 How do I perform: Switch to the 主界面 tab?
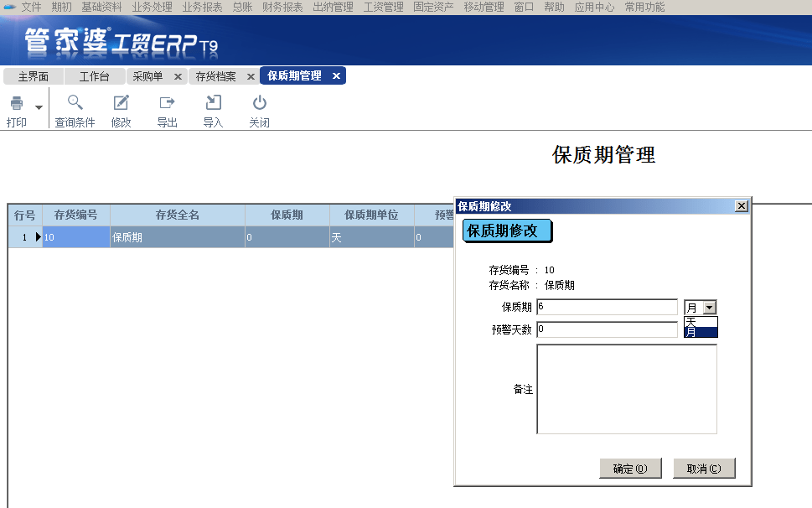(x=34, y=76)
